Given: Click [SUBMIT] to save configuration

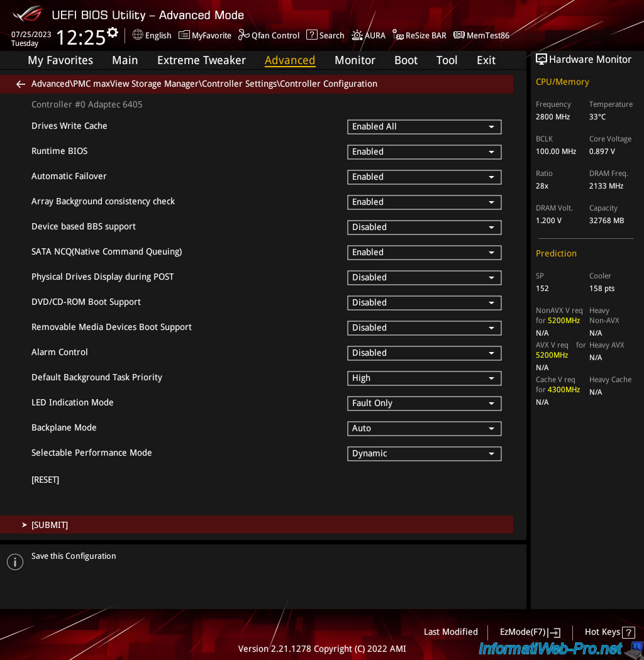Looking at the screenshot, I should [x=257, y=525].
